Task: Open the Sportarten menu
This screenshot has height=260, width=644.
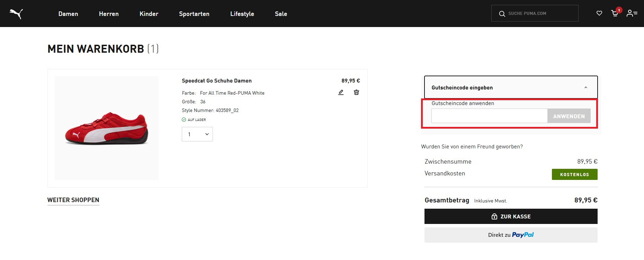Action: coord(194,14)
